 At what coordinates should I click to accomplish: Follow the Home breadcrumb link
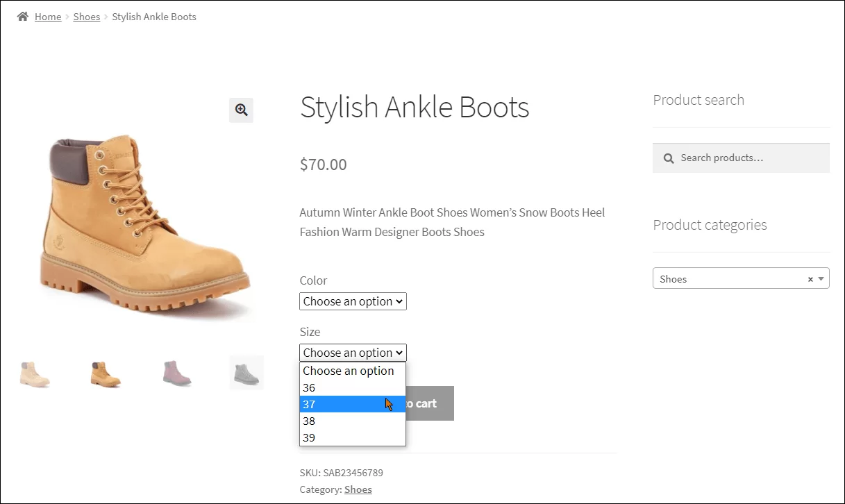point(47,16)
